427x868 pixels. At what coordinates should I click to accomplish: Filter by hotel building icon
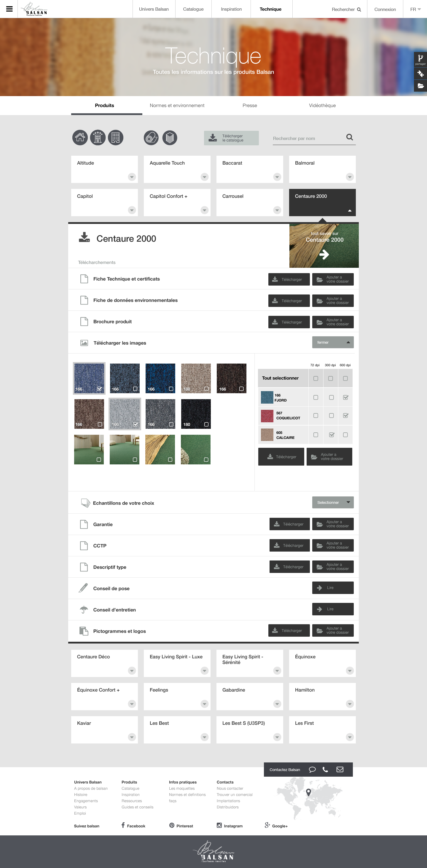tap(98, 138)
